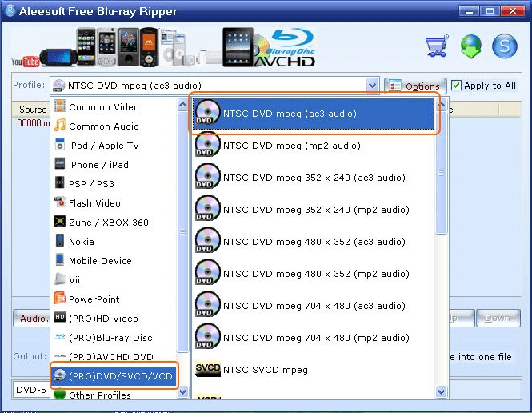The width and height of the screenshot is (532, 413).
Task: Select Common Audio category
Action: point(114,126)
